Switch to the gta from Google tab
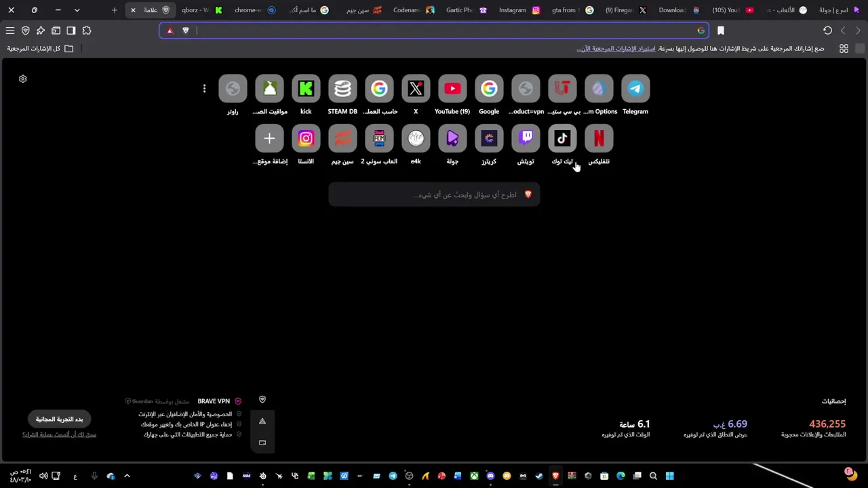This screenshot has height=488, width=868. click(x=572, y=10)
